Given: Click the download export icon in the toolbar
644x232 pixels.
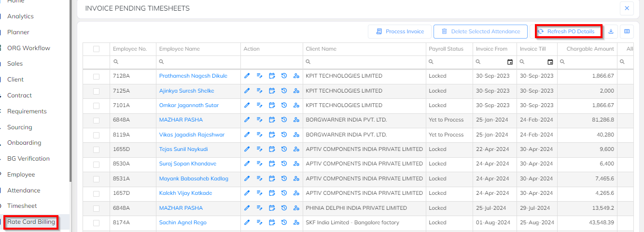Looking at the screenshot, I should 611,31.
